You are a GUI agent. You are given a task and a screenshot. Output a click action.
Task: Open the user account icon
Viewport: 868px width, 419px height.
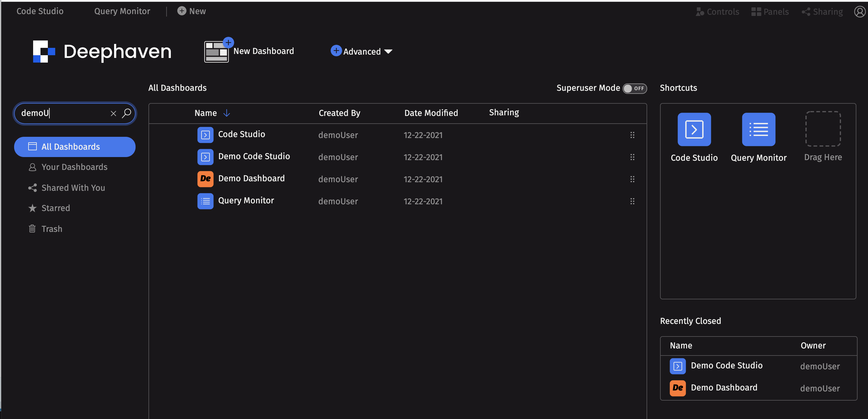tap(860, 11)
